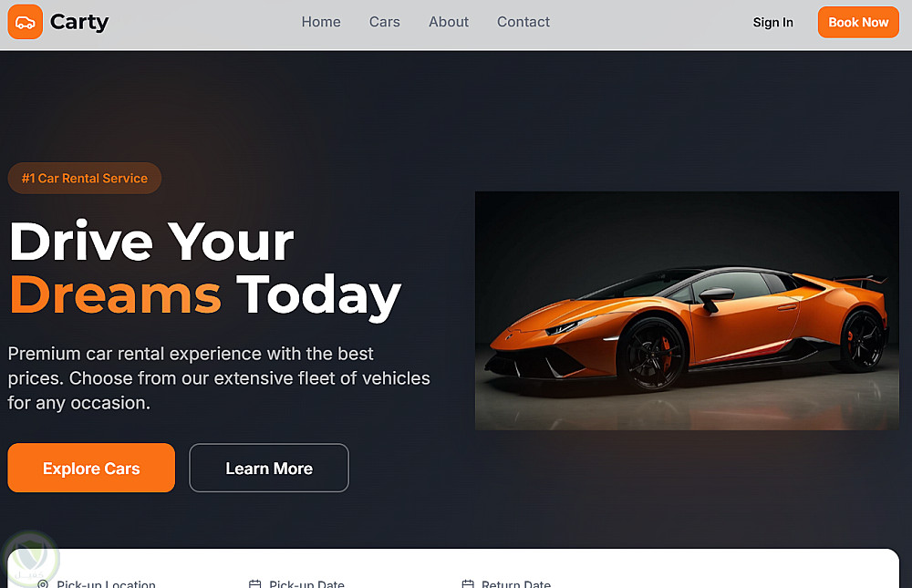Click the calendar icon beside Return Date
This screenshot has width=912, height=588.
tap(468, 583)
